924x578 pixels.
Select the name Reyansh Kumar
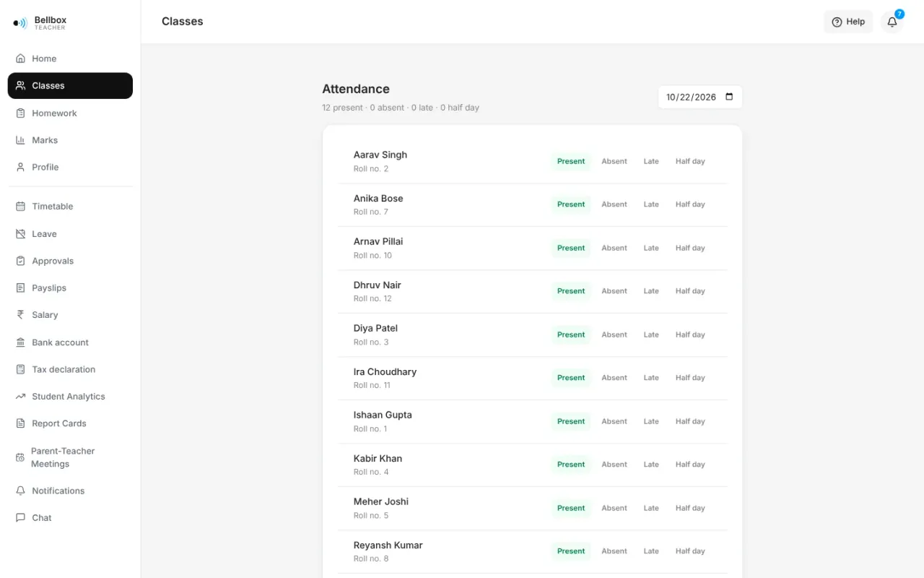click(x=388, y=545)
